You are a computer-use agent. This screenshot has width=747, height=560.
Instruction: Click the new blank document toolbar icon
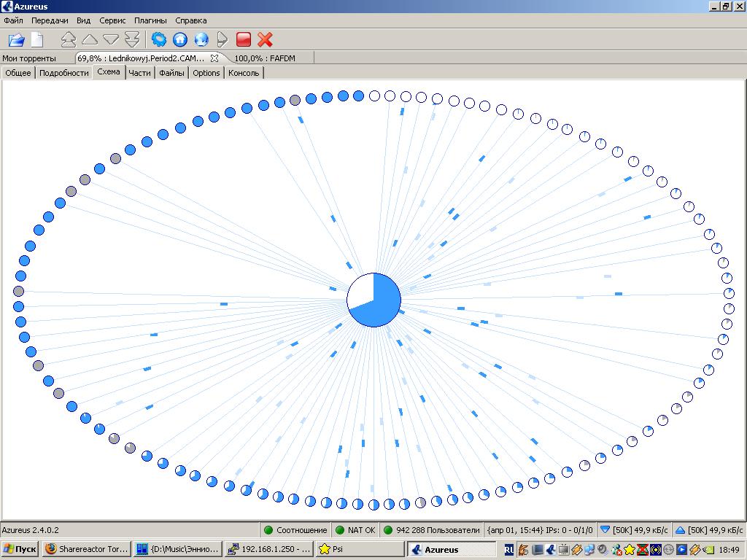pyautogui.click(x=36, y=39)
